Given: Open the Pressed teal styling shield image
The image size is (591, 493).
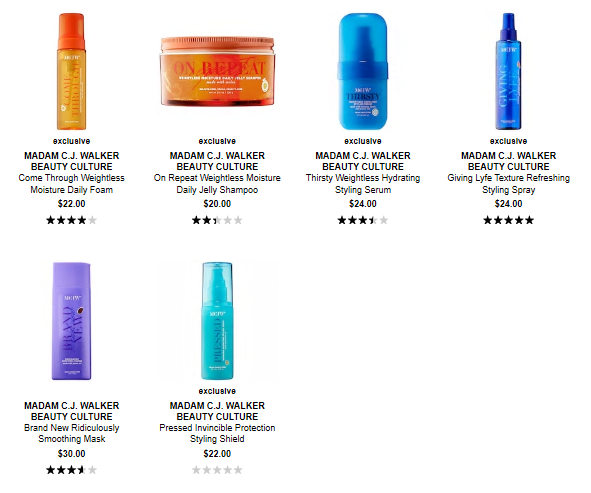Looking at the screenshot, I should point(217,321).
